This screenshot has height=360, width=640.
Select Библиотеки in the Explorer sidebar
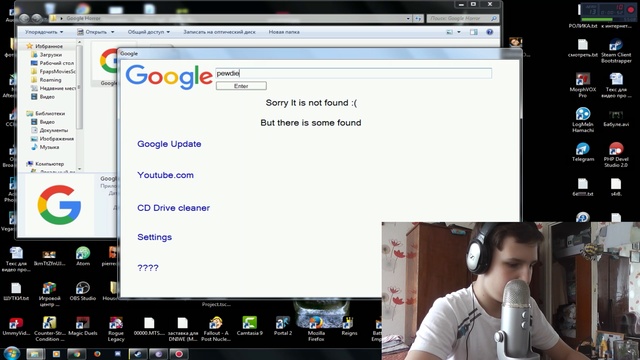(46, 113)
